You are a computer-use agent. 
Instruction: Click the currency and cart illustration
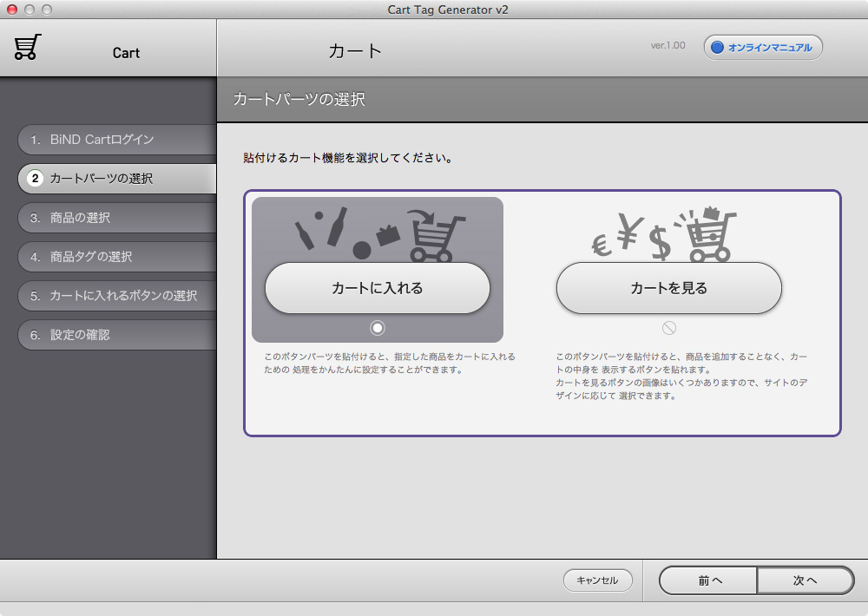(664, 234)
